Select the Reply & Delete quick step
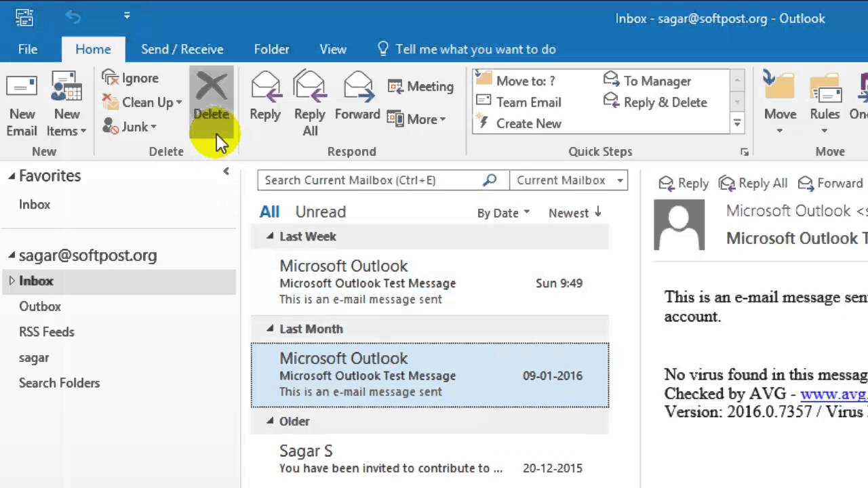 click(655, 102)
